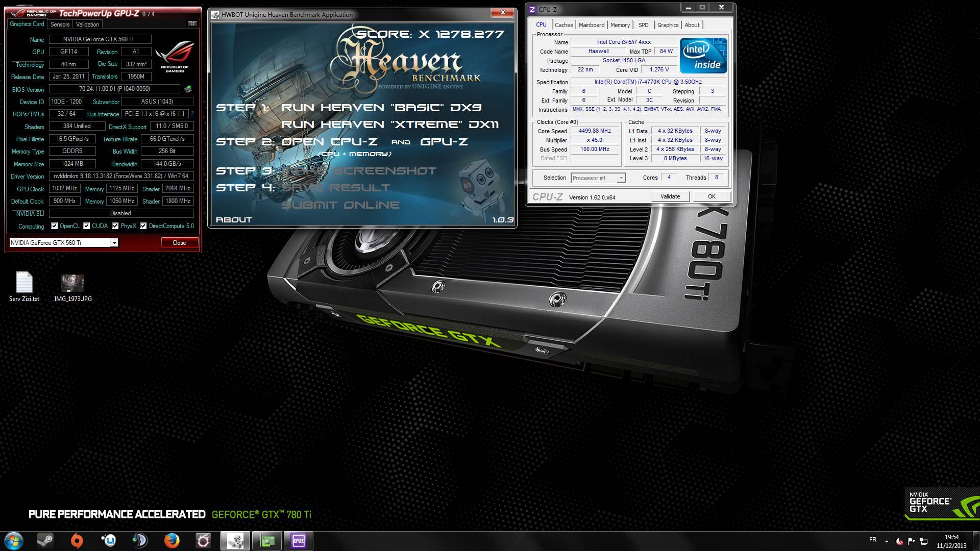Launch Steam from the taskbar
Screen dimensions: 980x551
pos(45,540)
